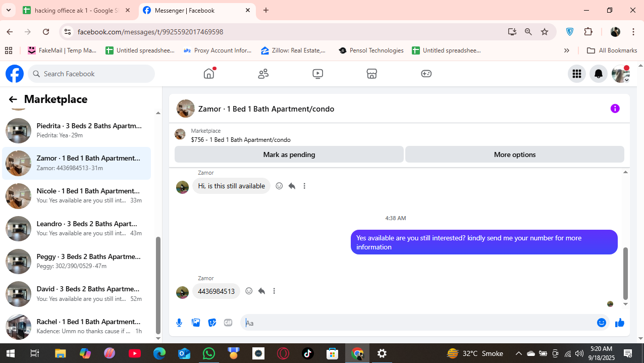React to the 4436984513 message
Screen dimensions: 644x363
coord(249,291)
